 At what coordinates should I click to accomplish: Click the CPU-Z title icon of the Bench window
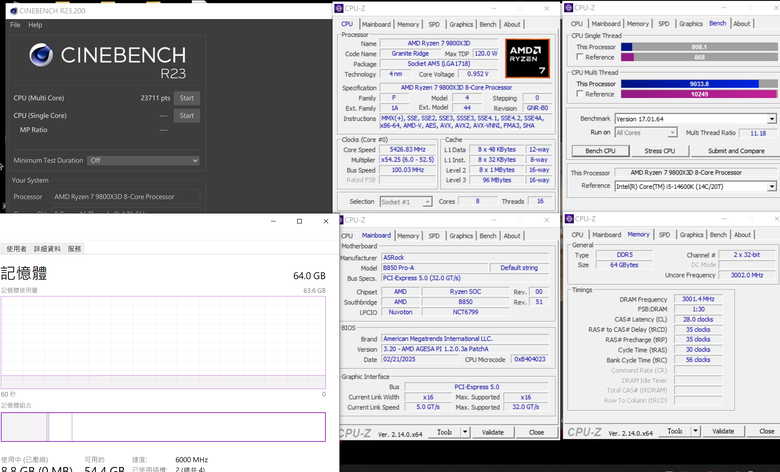tap(569, 8)
